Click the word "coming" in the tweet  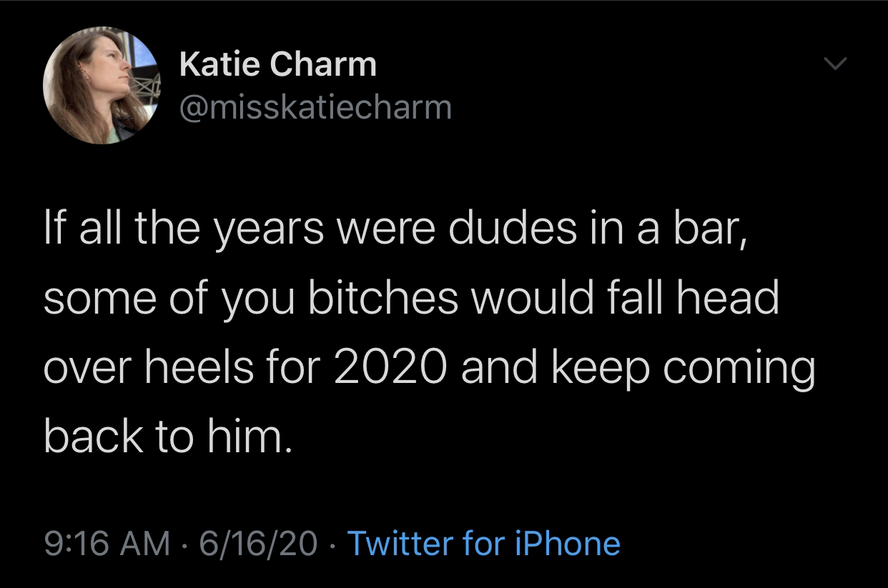(x=739, y=366)
